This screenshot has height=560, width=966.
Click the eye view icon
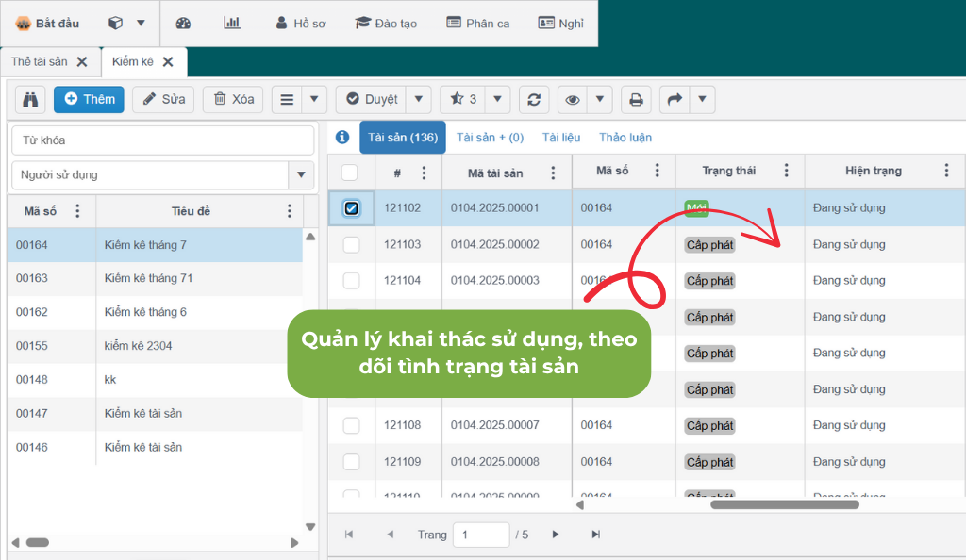pos(573,99)
